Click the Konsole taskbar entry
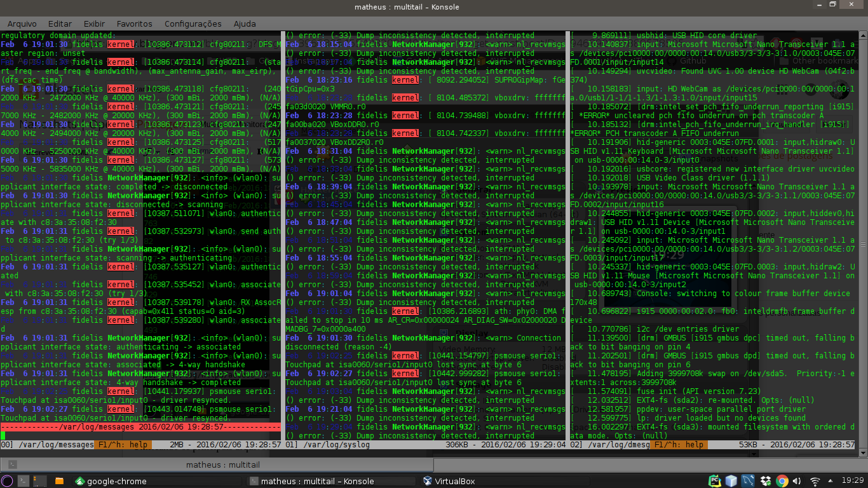Screen dimensions: 868x488 (x=332, y=481)
